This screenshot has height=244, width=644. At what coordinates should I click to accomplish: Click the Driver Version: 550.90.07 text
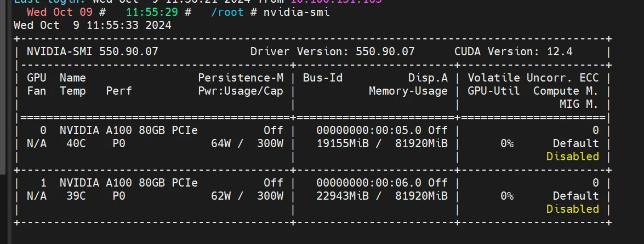[333, 51]
